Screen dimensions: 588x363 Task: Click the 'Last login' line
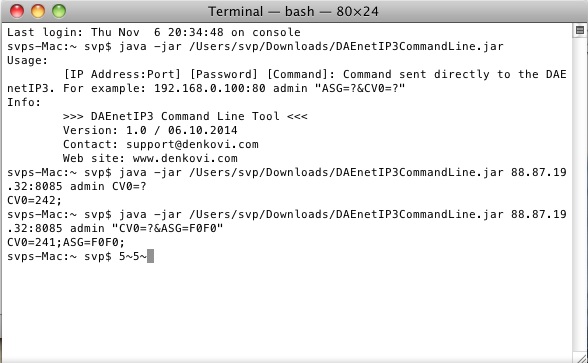[154, 32]
